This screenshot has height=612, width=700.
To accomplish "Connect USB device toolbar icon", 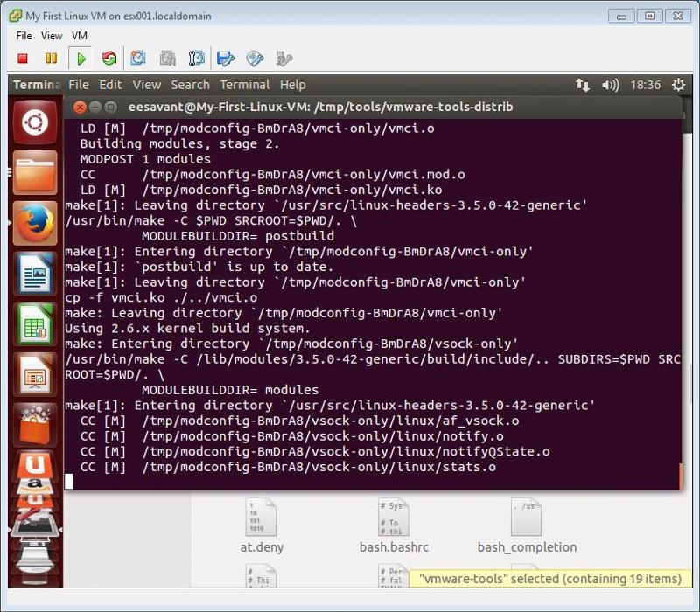I will pos(283,59).
